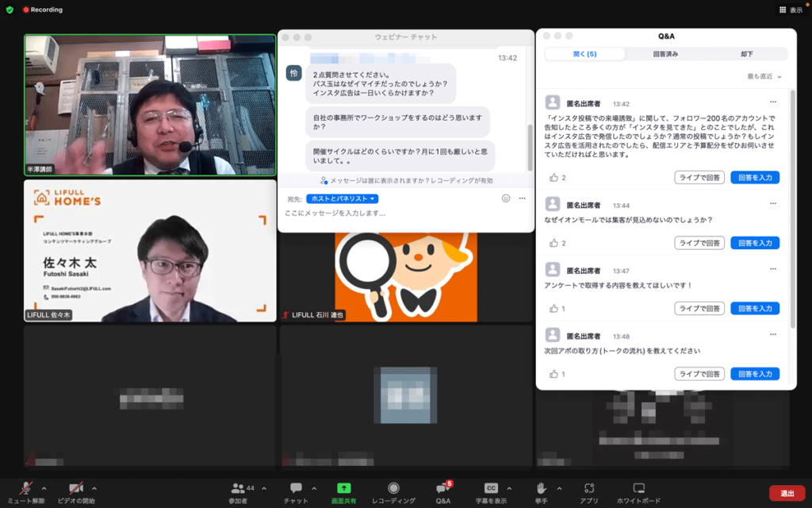Upvote the first question's thumbs-up

coord(553,177)
